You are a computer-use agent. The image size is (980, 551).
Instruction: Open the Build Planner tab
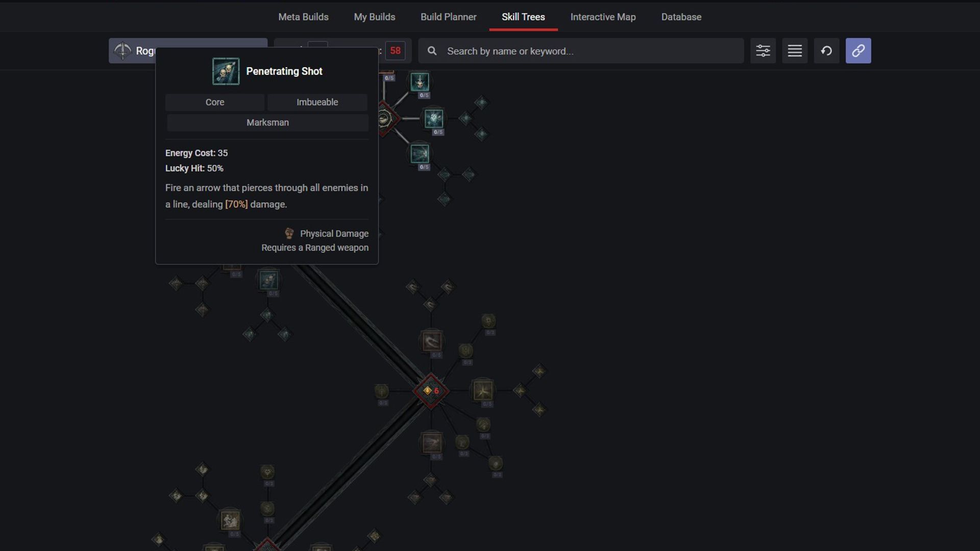[x=448, y=17]
